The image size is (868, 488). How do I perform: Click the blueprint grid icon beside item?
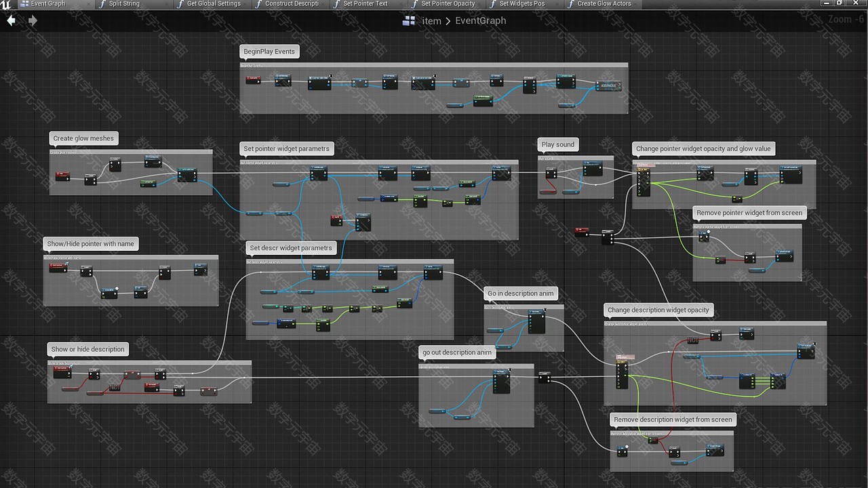click(x=409, y=21)
